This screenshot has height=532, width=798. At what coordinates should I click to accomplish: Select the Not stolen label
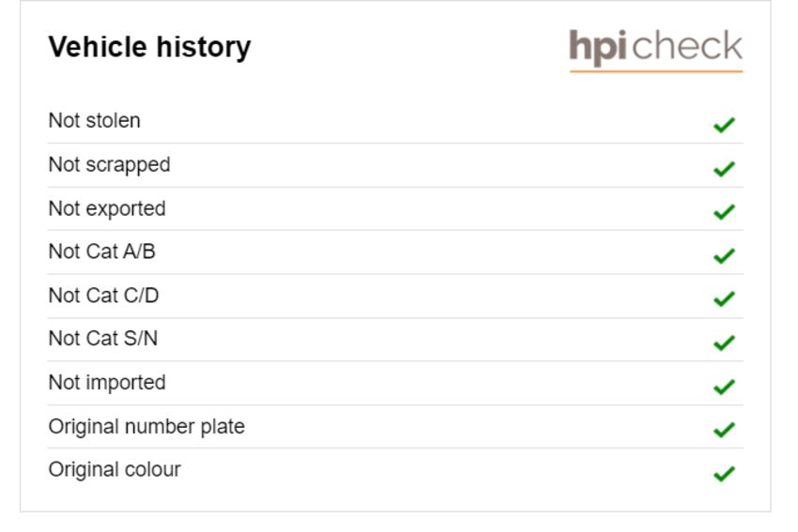click(94, 121)
